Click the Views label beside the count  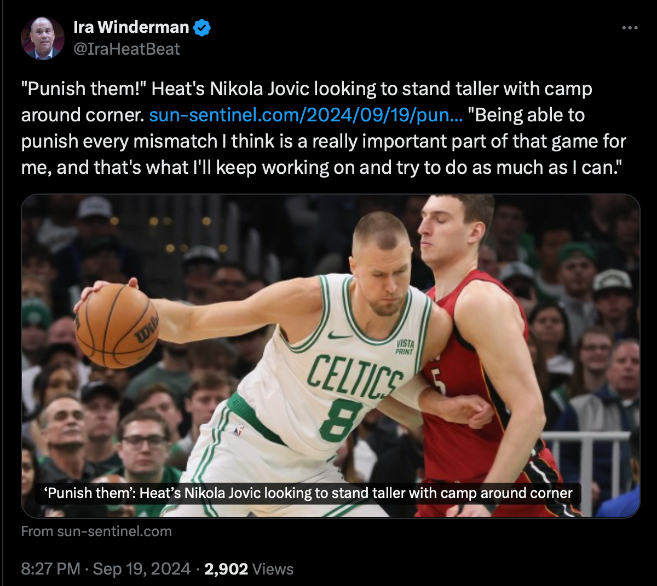tap(273, 569)
